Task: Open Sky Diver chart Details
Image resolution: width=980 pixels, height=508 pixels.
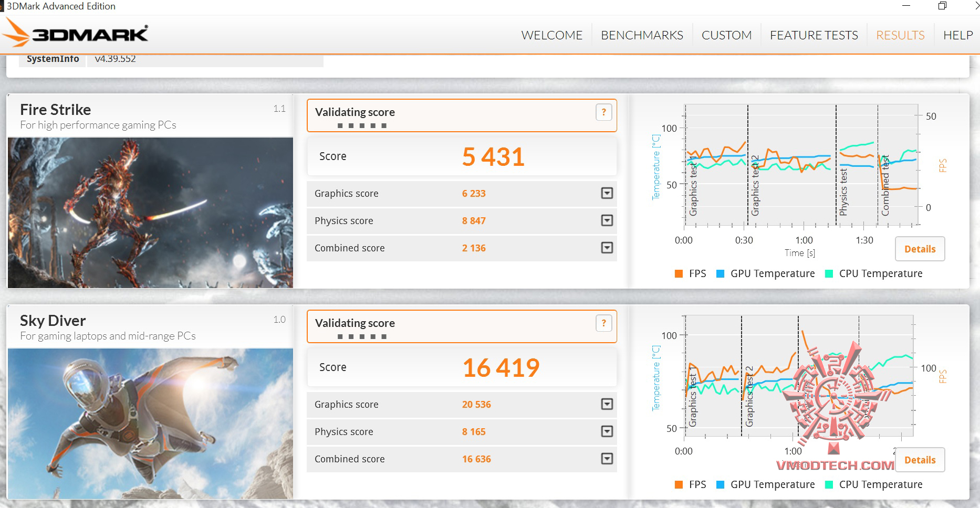Action: [x=920, y=460]
